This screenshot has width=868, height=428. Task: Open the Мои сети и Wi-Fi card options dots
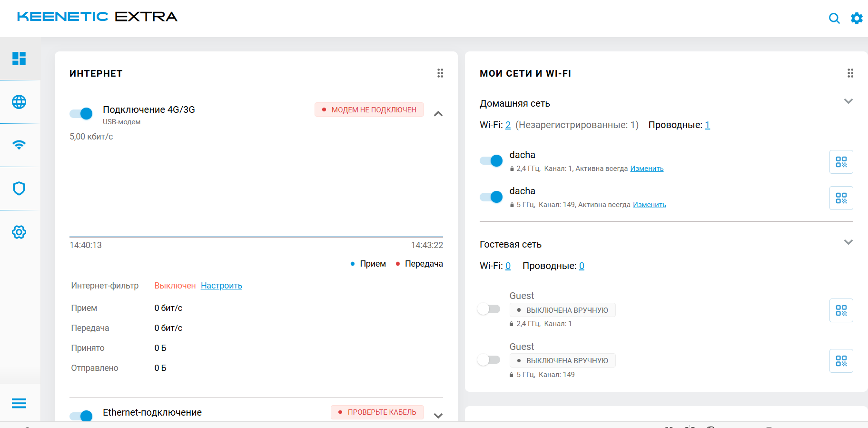[850, 73]
